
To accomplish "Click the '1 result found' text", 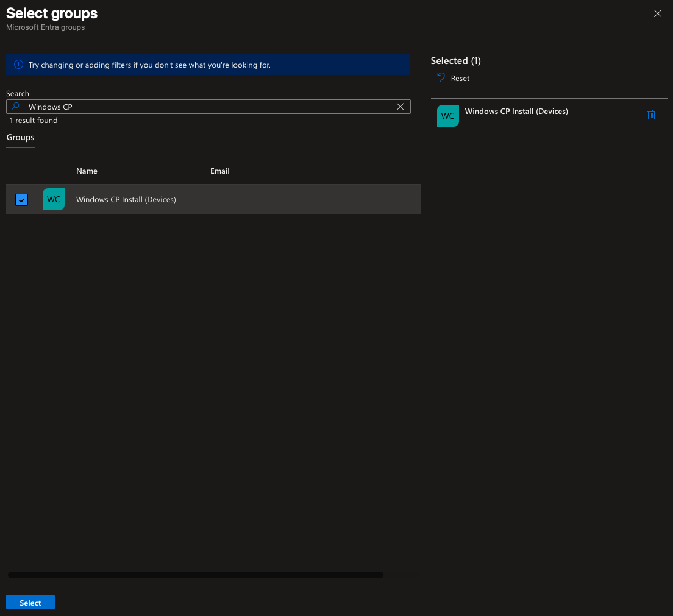I will (34, 121).
